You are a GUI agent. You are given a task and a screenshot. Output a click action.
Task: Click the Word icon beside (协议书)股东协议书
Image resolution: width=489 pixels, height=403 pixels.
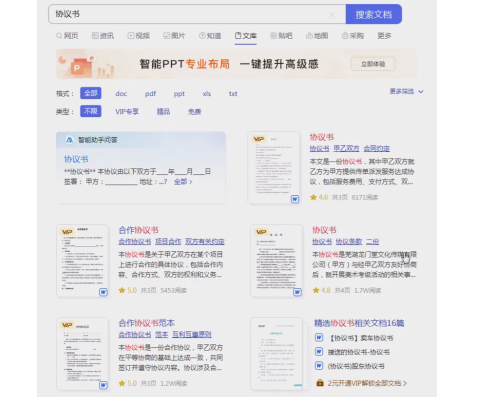(x=319, y=366)
